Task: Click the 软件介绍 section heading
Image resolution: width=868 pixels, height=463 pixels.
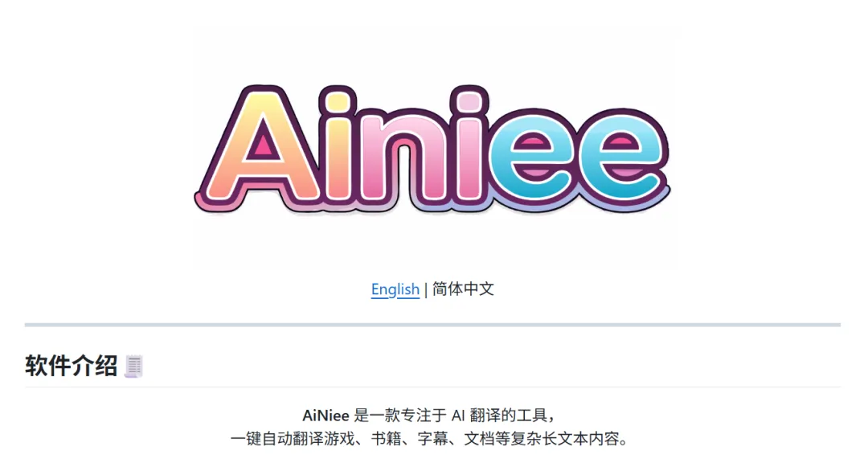Action: tap(71, 366)
